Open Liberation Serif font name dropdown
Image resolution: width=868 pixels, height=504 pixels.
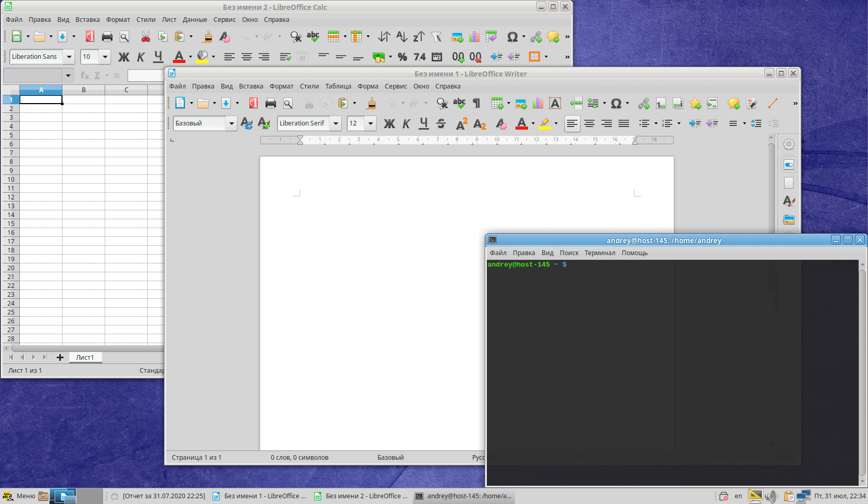coord(336,123)
